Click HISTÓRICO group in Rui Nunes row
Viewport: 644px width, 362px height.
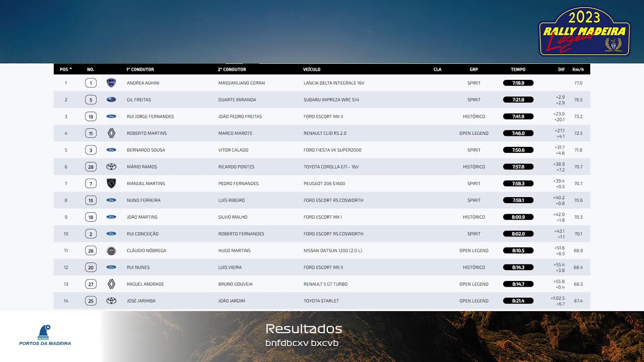(x=474, y=267)
